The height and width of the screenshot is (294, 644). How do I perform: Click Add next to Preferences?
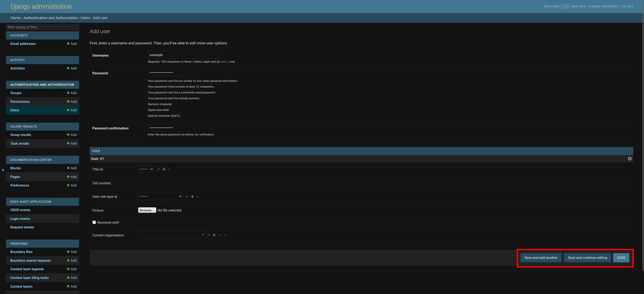[72, 186]
